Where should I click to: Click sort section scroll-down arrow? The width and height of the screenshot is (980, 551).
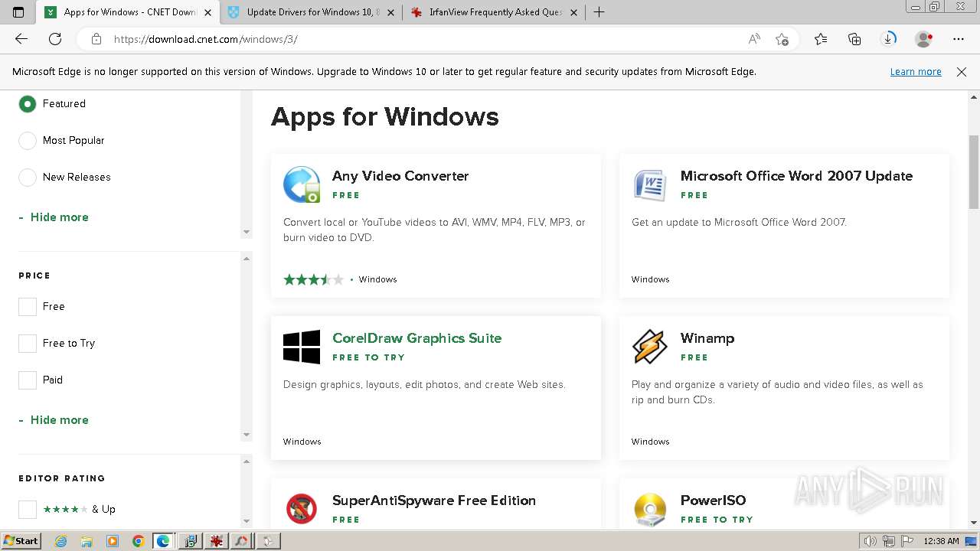click(247, 232)
